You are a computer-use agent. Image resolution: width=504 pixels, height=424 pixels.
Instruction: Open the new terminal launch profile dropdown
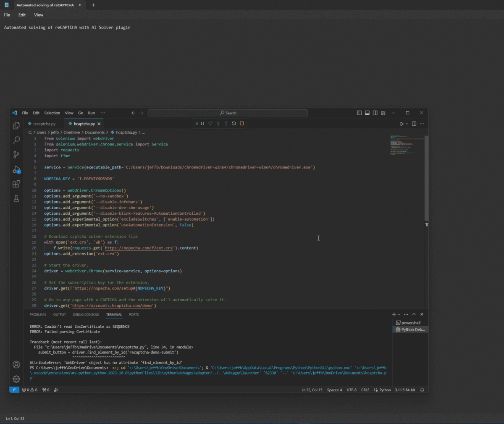point(399,315)
